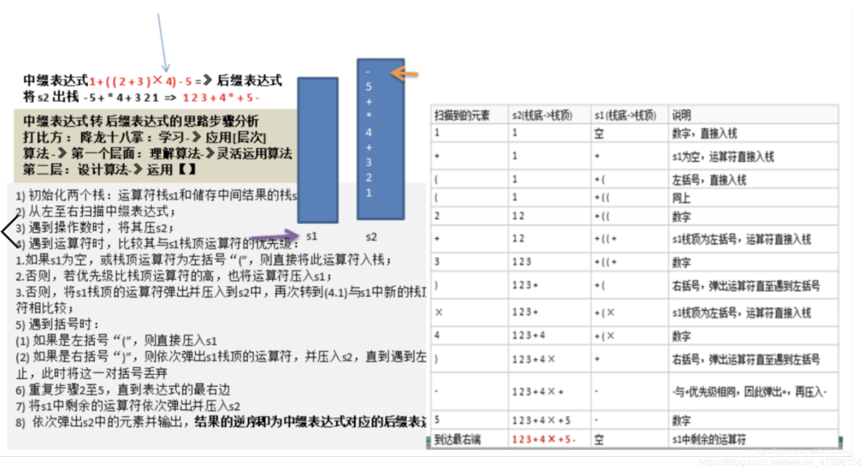Click the sub-step '1.如果s1为空' line

coord(204,260)
